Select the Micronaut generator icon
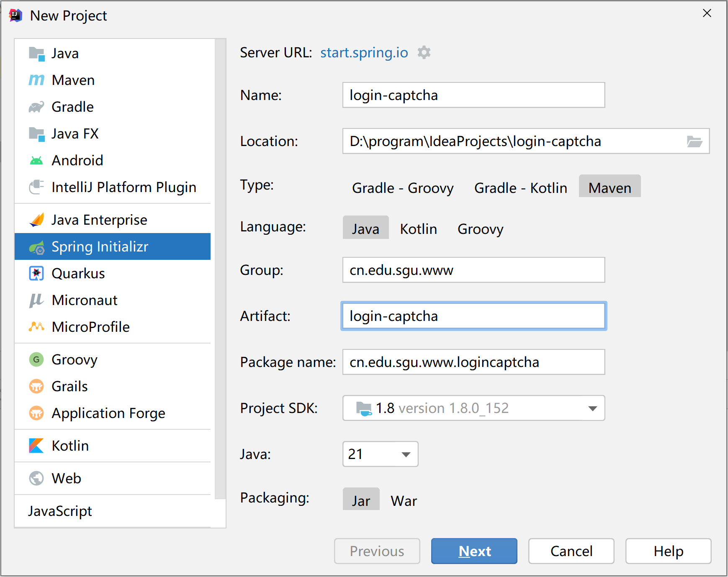728x577 pixels. click(x=36, y=300)
